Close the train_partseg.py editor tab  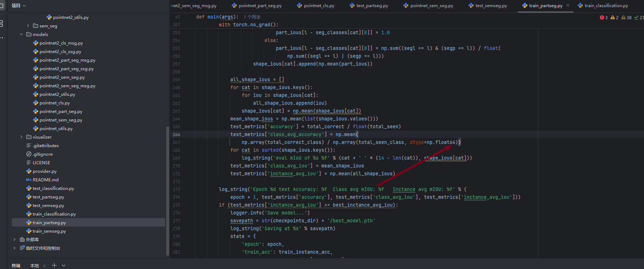(x=568, y=5)
